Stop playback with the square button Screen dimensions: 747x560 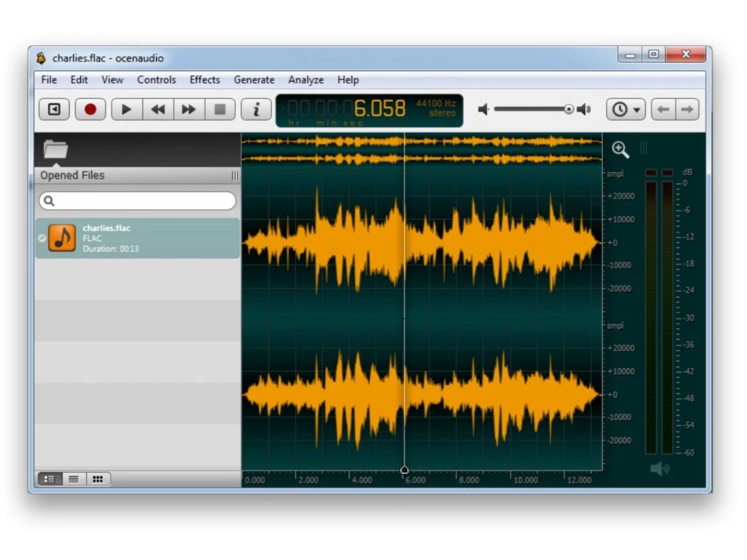220,110
